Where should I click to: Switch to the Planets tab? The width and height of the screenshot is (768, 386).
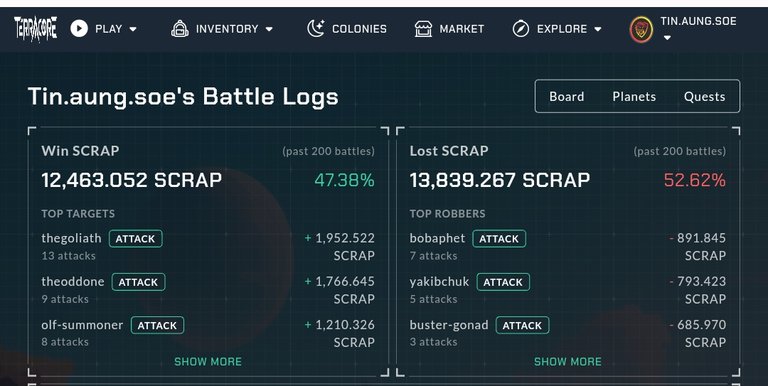(x=634, y=96)
